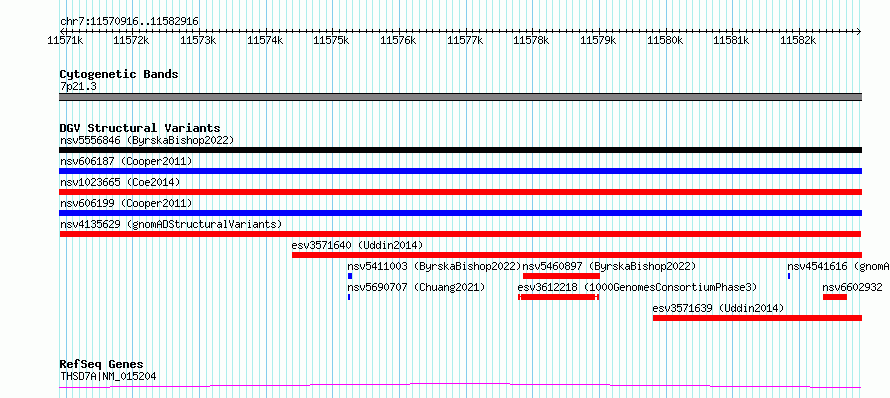Click Cytogenetic Bands track heading
Image resolution: width=890 pixels, height=398 pixels.
tap(119, 74)
